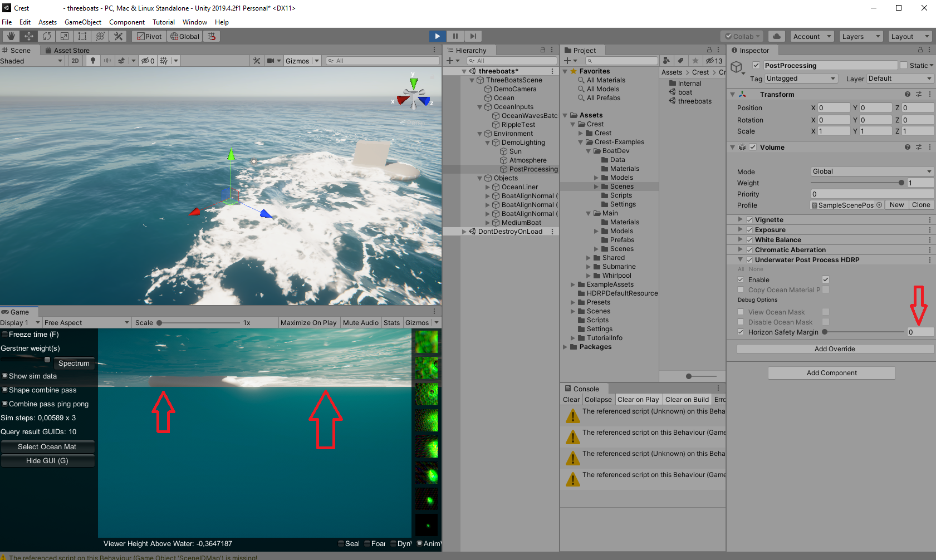Expand the Environment object in Hierarchy
The width and height of the screenshot is (936, 560).
479,134
